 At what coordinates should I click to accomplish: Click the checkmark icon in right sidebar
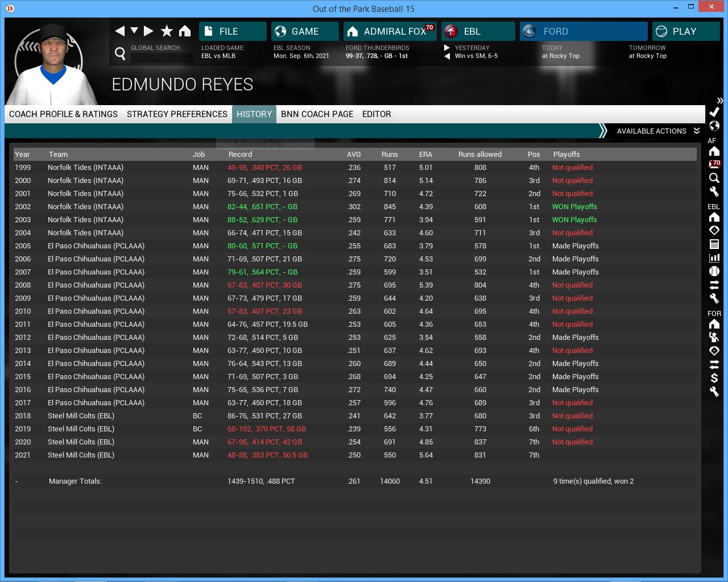pyautogui.click(x=714, y=112)
